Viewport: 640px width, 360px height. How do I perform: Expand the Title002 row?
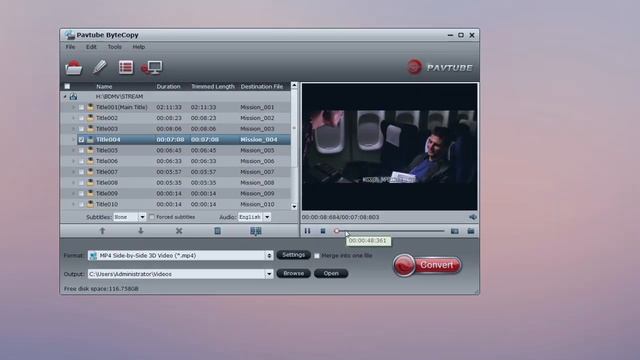(x=73, y=118)
